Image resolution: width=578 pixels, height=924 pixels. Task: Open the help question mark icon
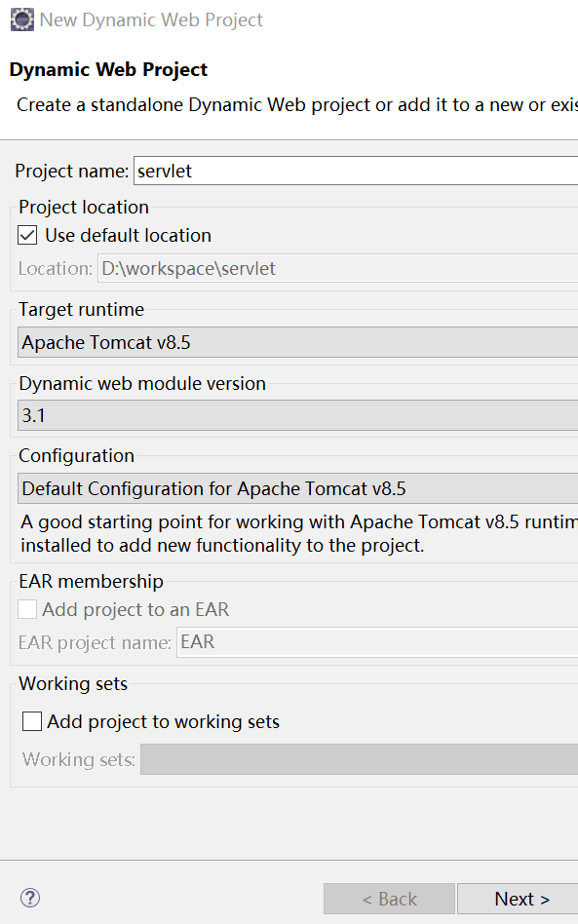point(30,898)
